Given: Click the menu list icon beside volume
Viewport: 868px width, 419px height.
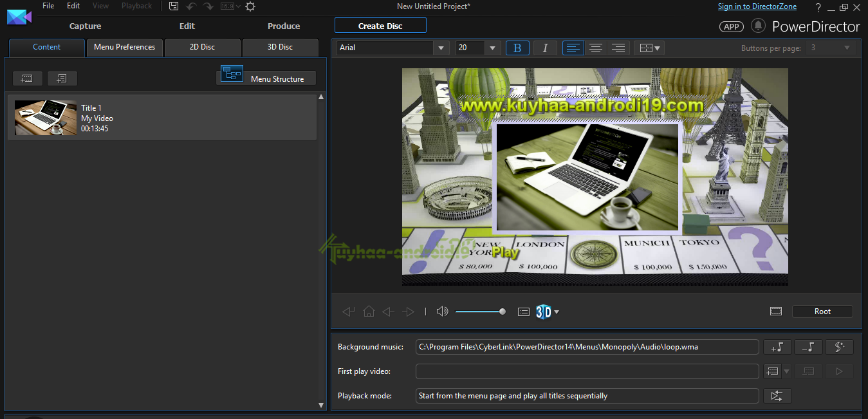Looking at the screenshot, I should tap(524, 312).
